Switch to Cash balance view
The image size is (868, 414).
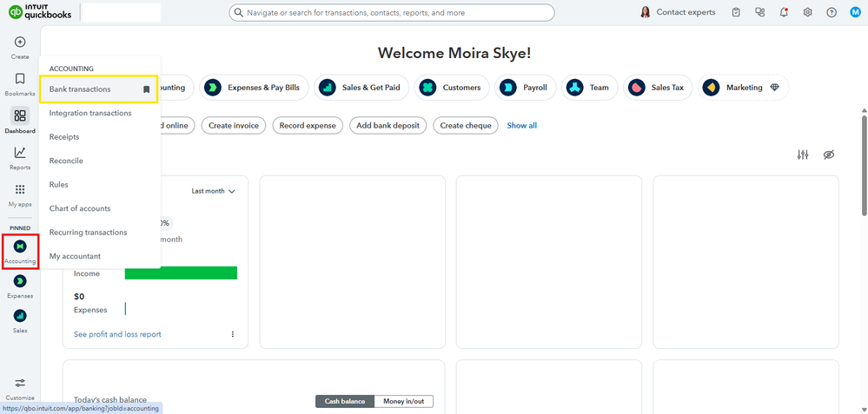[x=345, y=401]
